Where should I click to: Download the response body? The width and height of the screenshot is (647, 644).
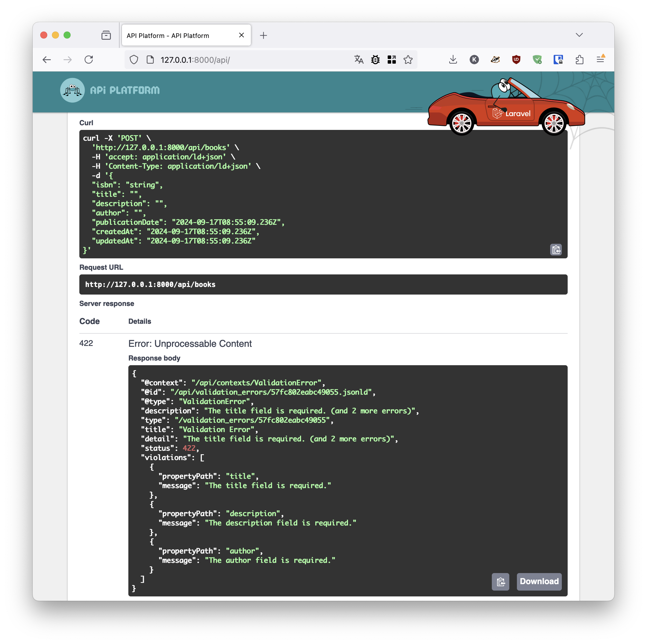[539, 581]
